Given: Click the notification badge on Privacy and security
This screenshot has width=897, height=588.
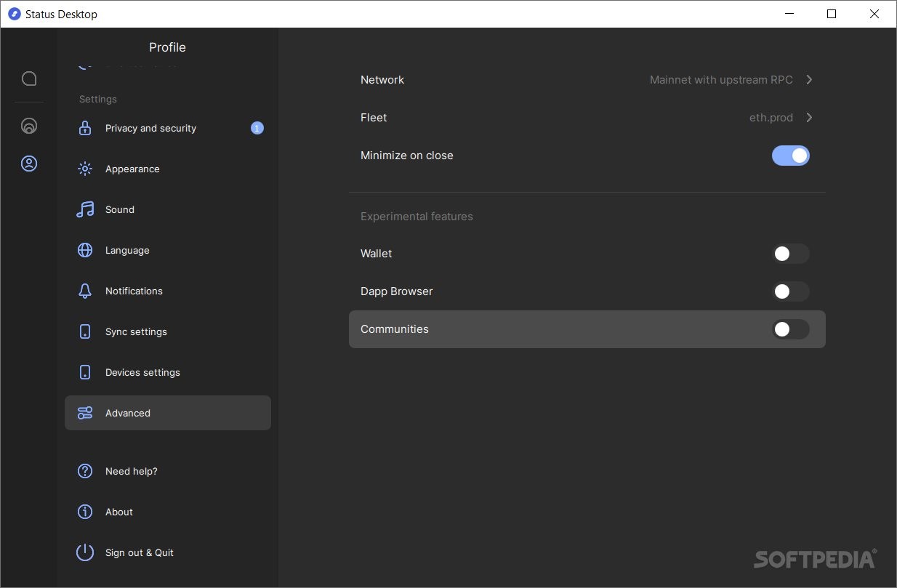Looking at the screenshot, I should [x=257, y=129].
